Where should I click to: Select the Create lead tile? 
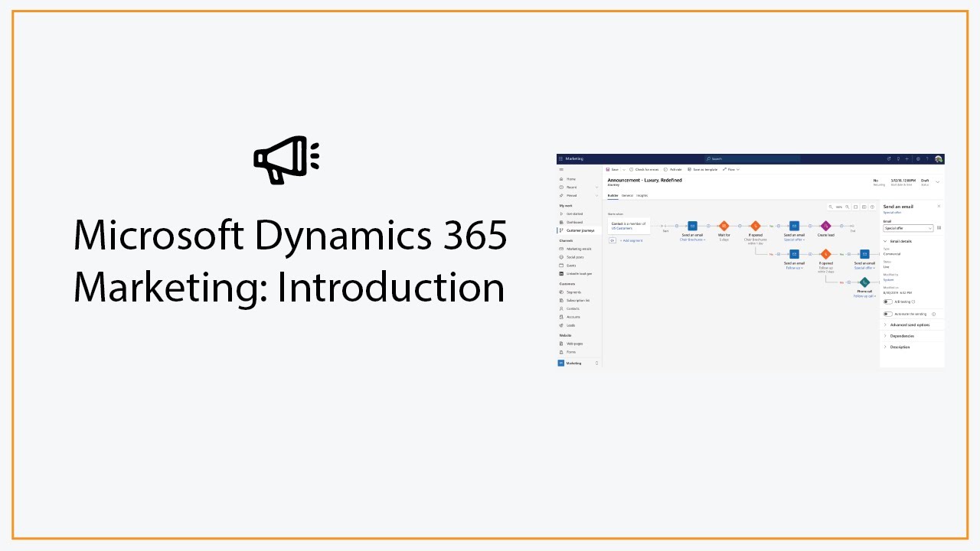(825, 226)
